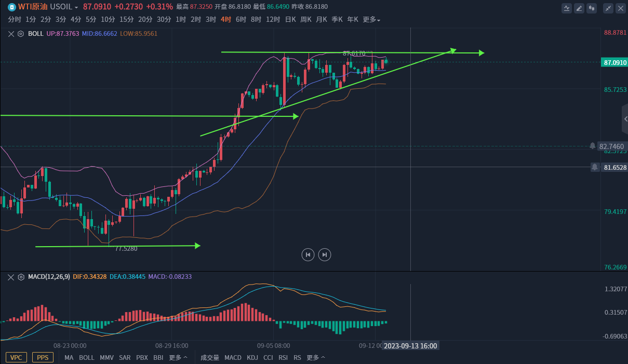This screenshot has width=628, height=364.
Task: Switch to 1时 timeframe
Action: pyautogui.click(x=181, y=19)
